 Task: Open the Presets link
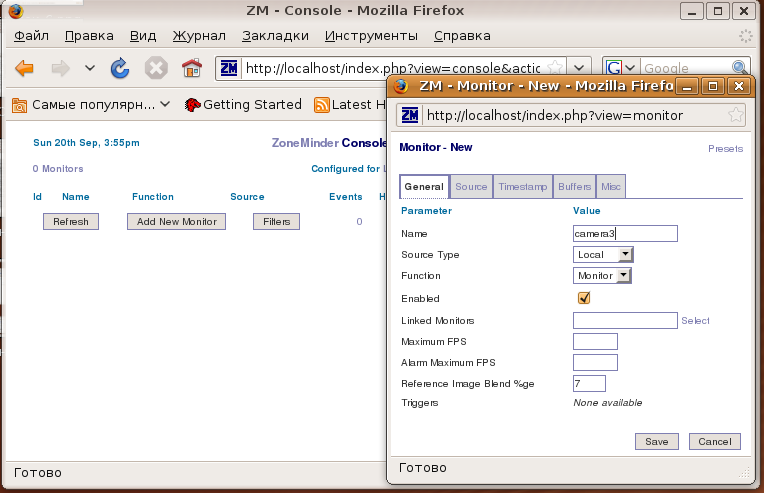[x=726, y=149]
